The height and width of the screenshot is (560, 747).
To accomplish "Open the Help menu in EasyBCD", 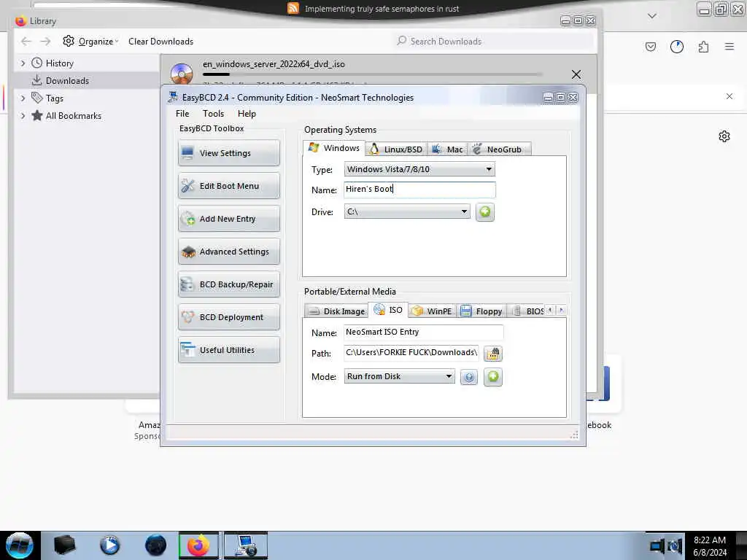I will pyautogui.click(x=247, y=113).
